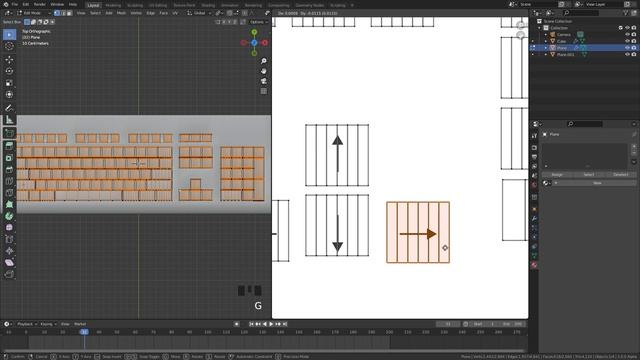Open the Options dropdown in viewport
The height and width of the screenshot is (360, 640).
(259, 22)
